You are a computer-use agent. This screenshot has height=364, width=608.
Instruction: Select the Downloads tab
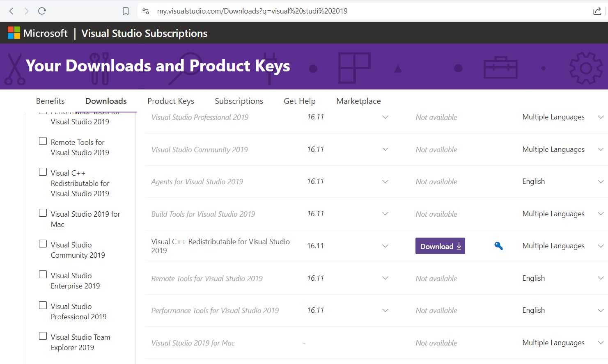[x=106, y=101]
